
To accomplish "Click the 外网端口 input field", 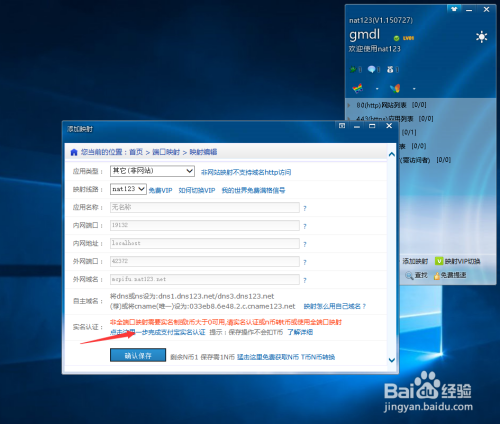I will [205, 261].
